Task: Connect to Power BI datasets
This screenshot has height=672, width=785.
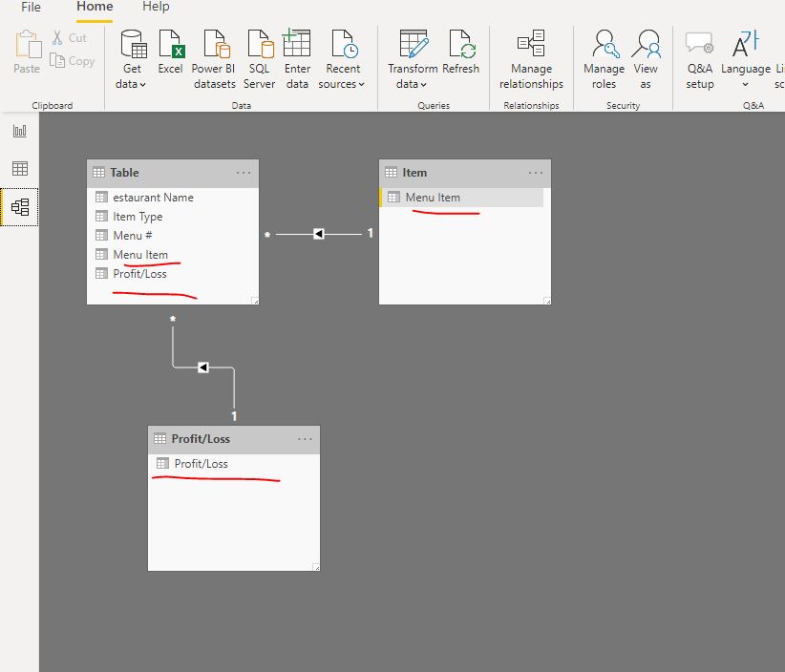Action: click(214, 59)
